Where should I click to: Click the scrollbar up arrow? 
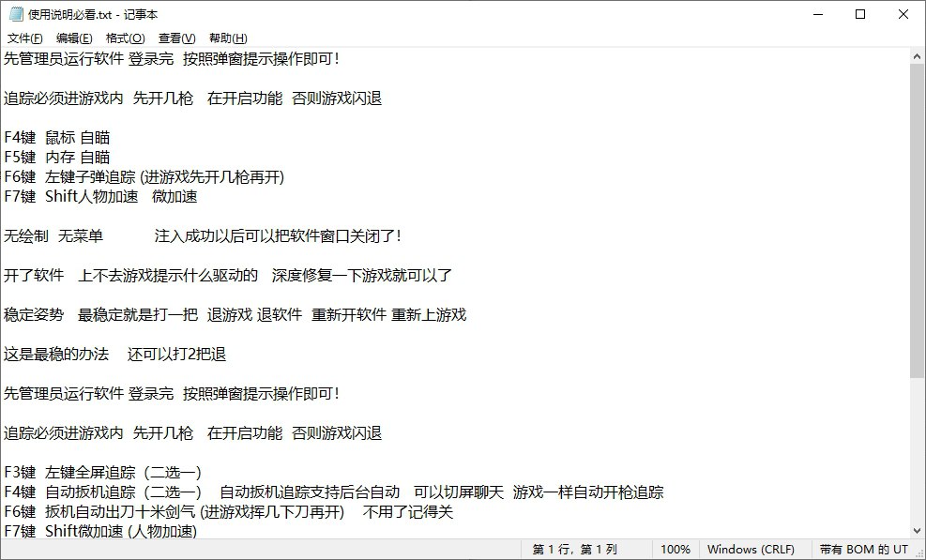(918, 54)
